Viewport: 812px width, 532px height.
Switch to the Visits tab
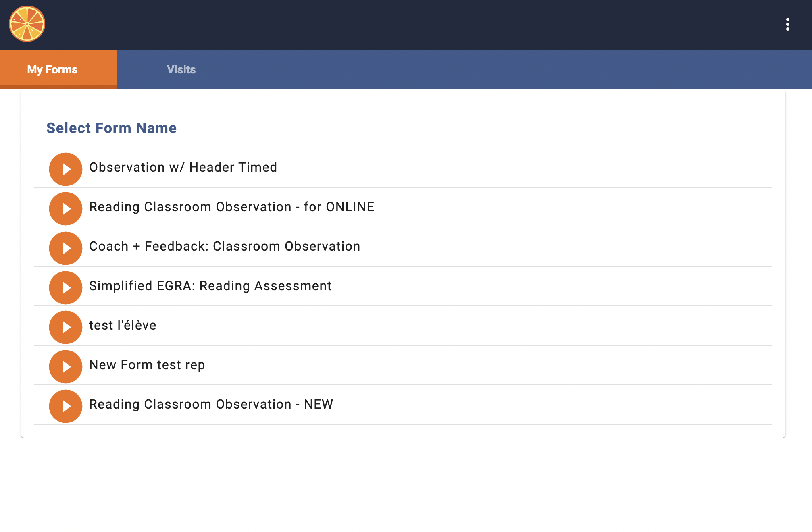[x=181, y=69]
